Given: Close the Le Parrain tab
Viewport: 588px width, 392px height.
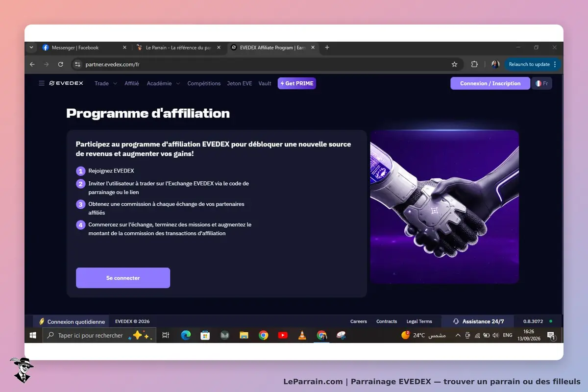Looking at the screenshot, I should click(x=219, y=48).
